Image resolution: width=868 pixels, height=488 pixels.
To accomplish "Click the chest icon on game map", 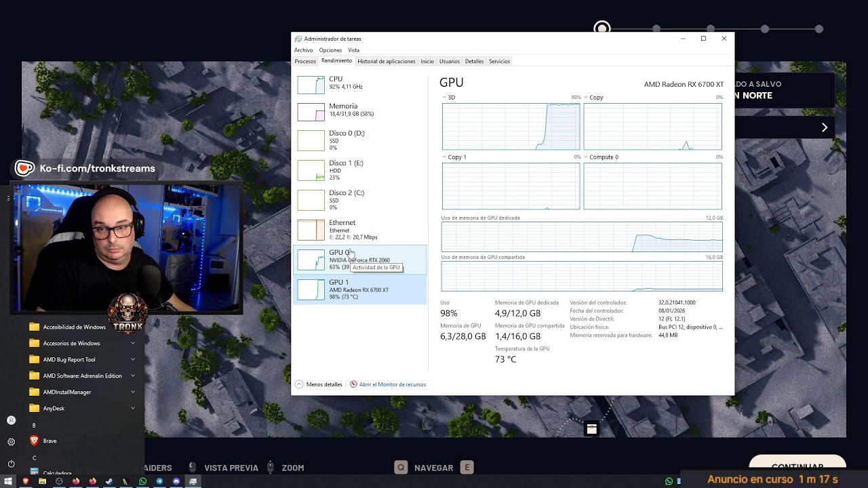I will tap(592, 428).
